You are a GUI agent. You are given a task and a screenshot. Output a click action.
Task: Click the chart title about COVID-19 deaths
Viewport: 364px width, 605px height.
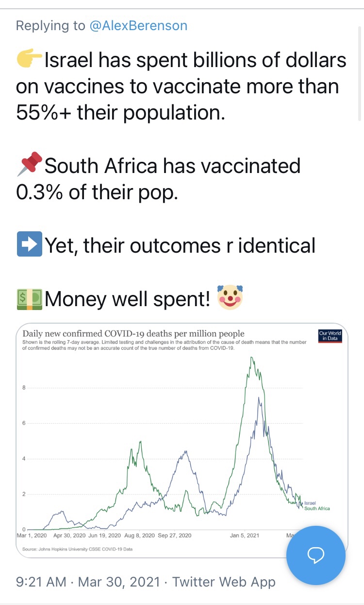[133, 333]
